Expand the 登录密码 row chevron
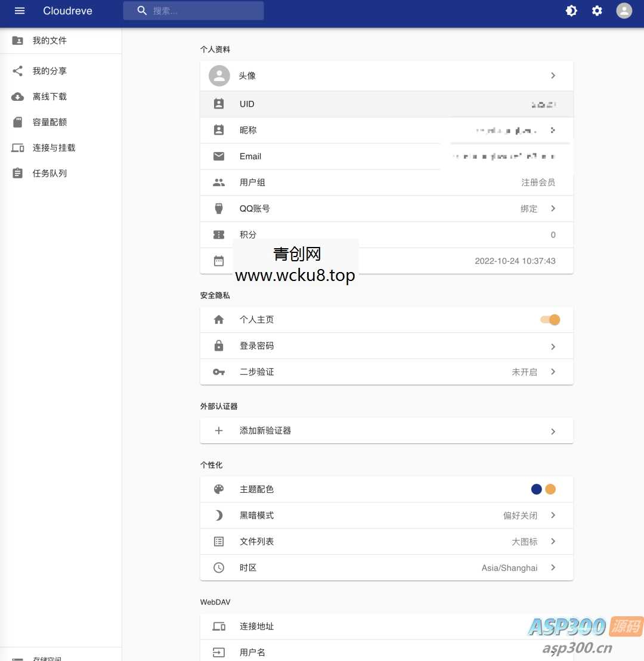Screen dimensions: 644x661 pos(552,346)
